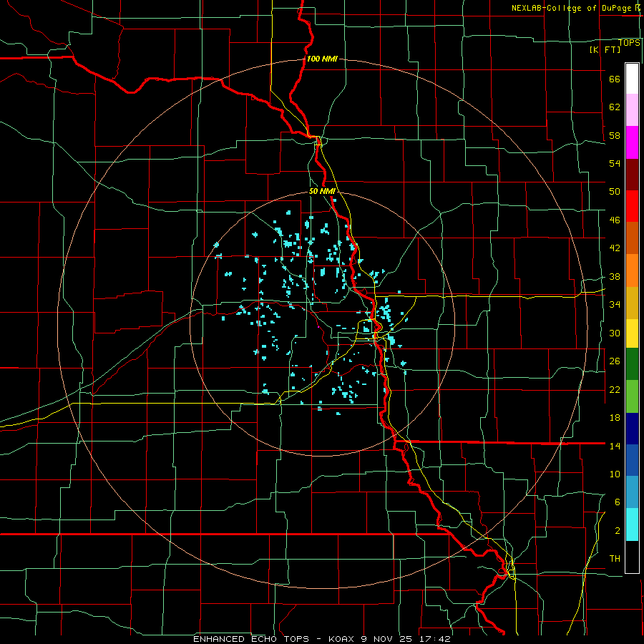Click the light pink legend swatch
The width and height of the screenshot is (644, 644).
tap(632, 110)
